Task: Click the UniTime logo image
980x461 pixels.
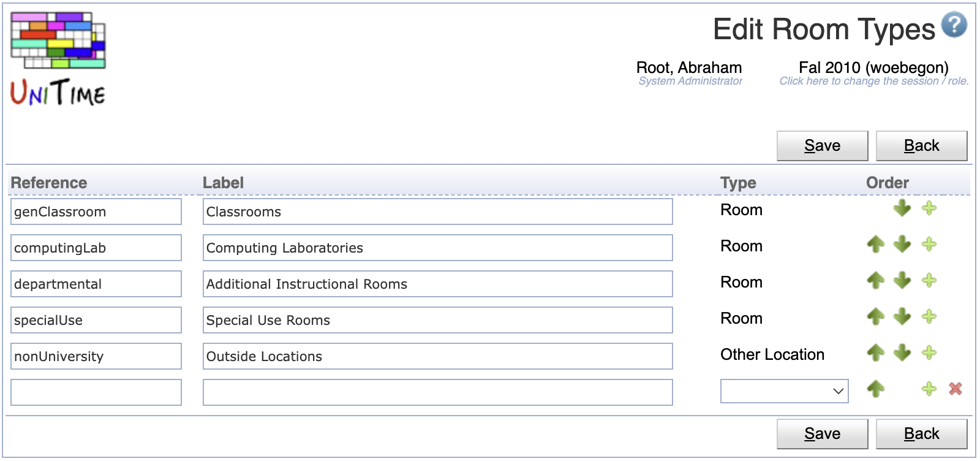Action: tap(58, 59)
